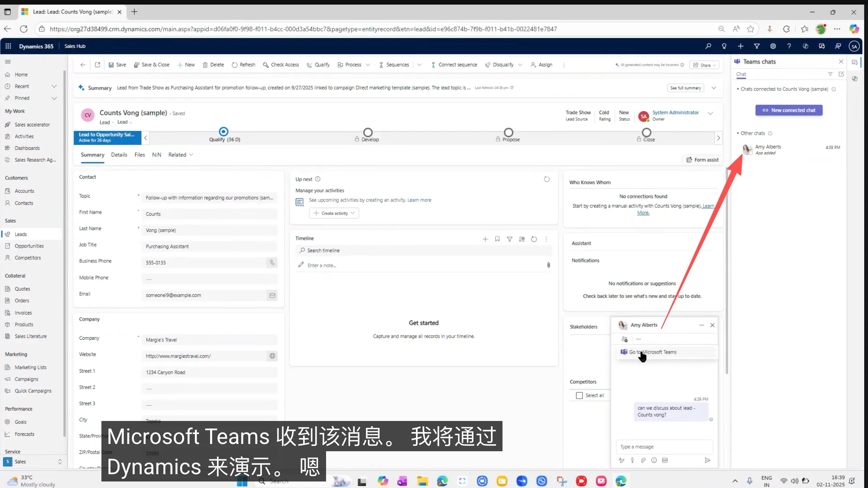Open the Amy Alberts chat in Other chats
868x488 pixels.
pos(791,149)
